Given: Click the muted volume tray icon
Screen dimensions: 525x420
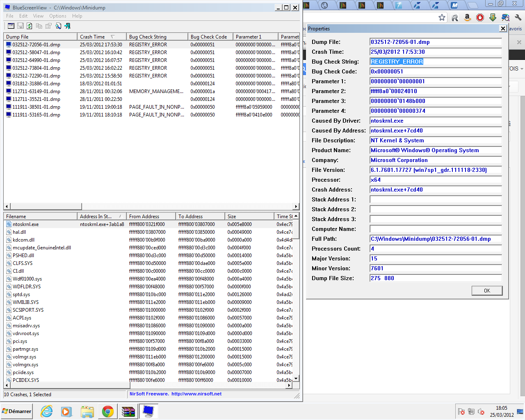Looking at the screenshot, I should click(x=481, y=411).
